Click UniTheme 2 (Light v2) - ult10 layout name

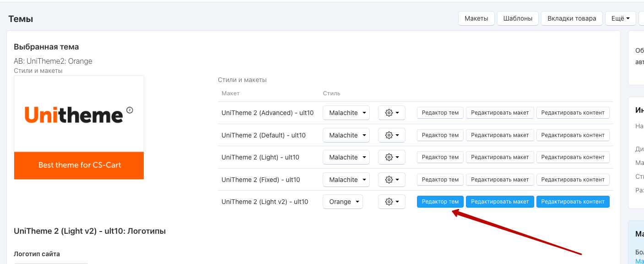pyautogui.click(x=265, y=202)
